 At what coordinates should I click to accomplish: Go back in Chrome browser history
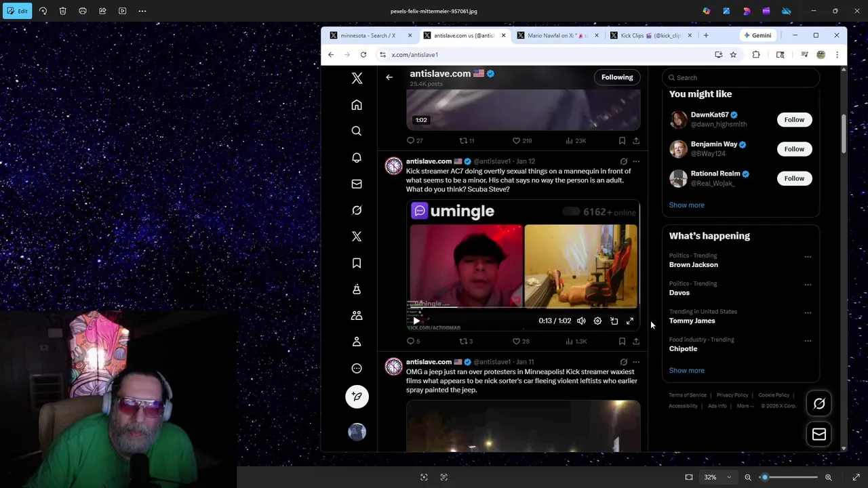point(331,55)
